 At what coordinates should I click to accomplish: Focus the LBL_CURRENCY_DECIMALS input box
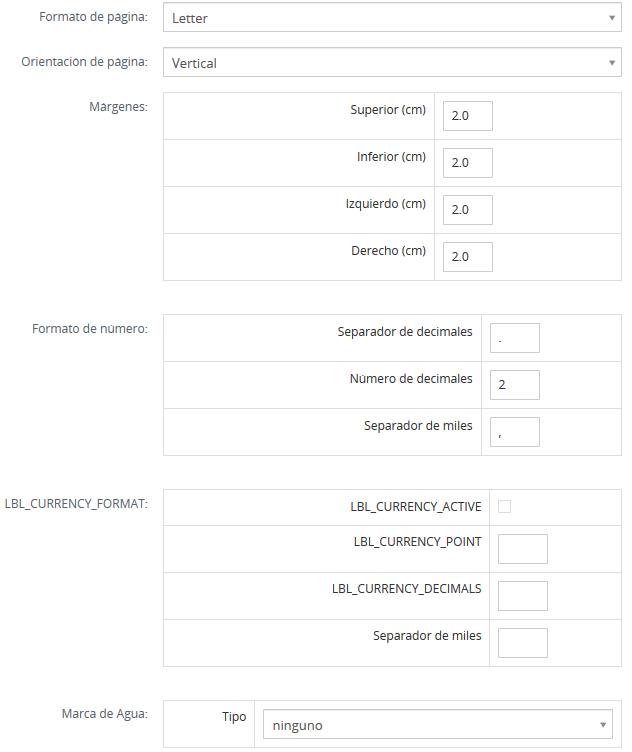[x=522, y=596]
